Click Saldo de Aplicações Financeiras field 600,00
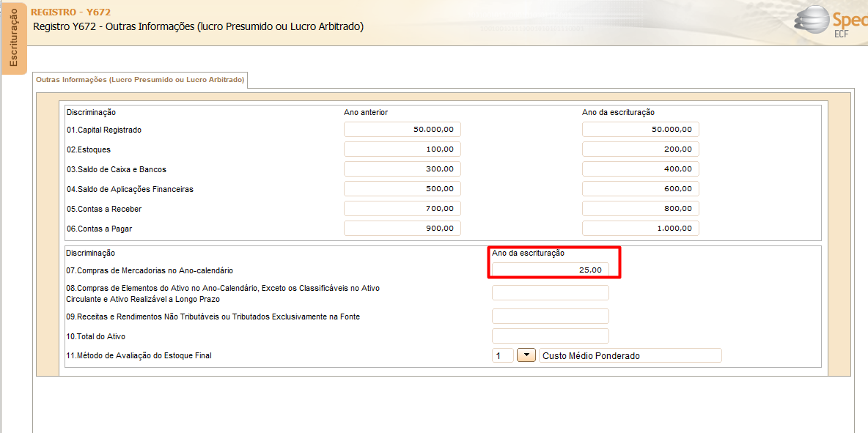This screenshot has width=868, height=433. tap(641, 188)
